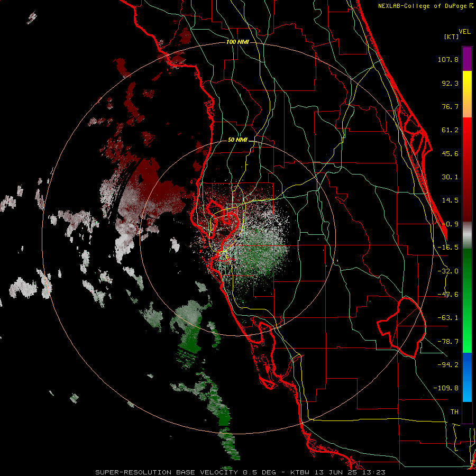
Task: Click the TH threshold label in legend
Action: coord(454,412)
